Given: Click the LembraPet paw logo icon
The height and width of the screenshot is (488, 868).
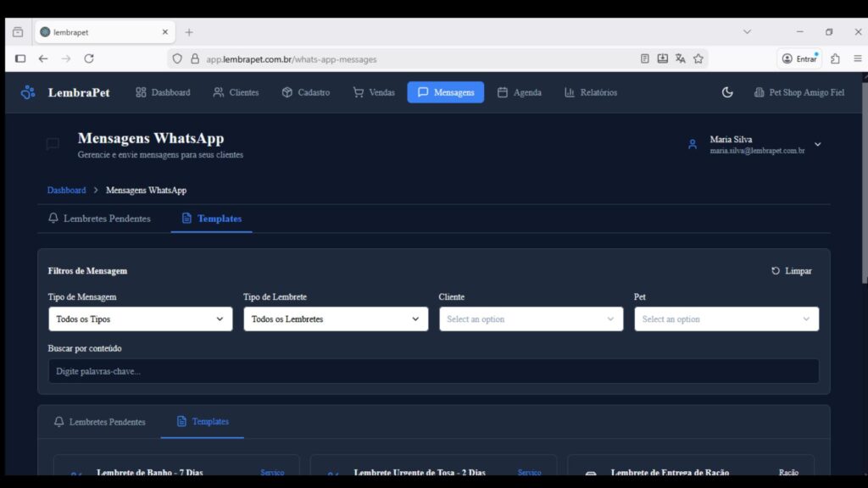Looking at the screenshot, I should pos(28,92).
